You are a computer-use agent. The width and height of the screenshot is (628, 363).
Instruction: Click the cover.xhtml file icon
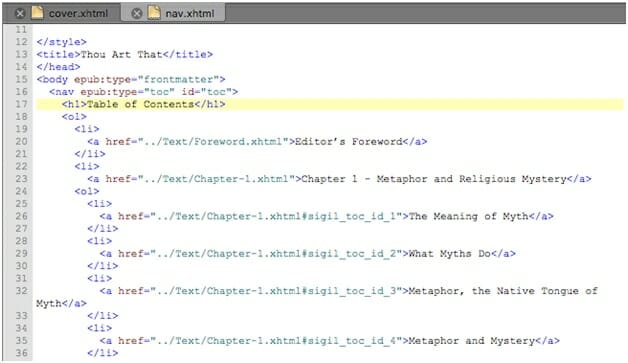37,13
